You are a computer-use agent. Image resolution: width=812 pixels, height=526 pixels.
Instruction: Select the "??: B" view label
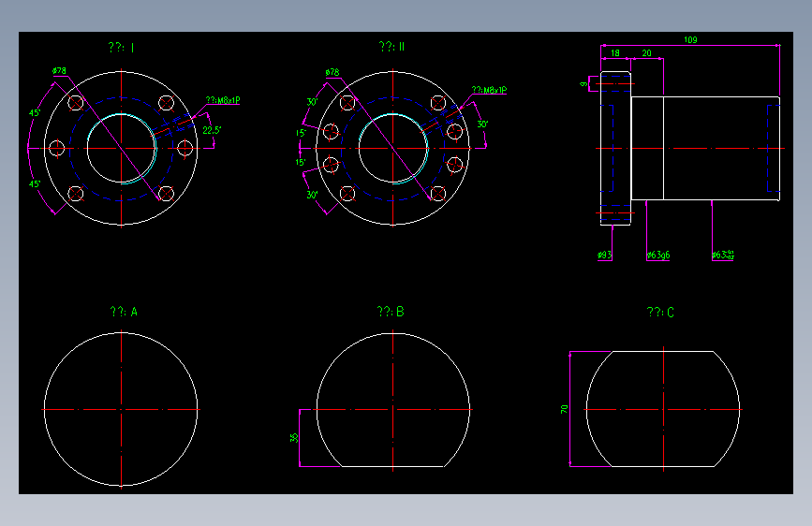pyautogui.click(x=391, y=312)
